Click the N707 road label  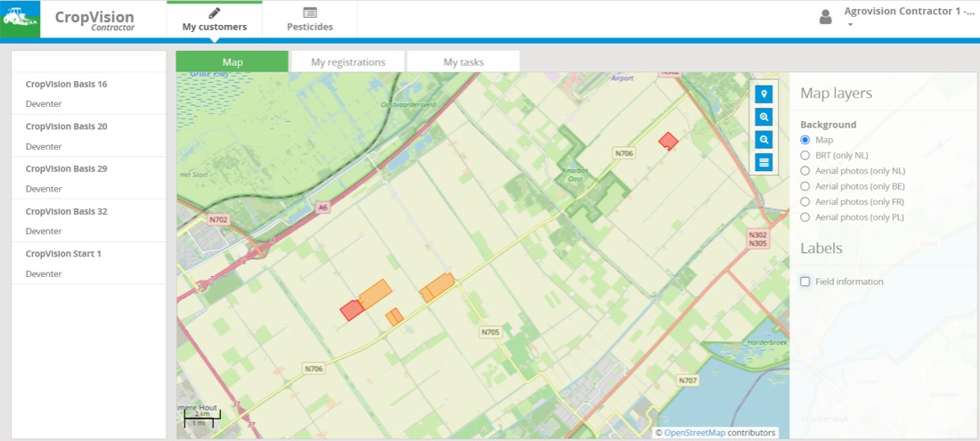pos(688,380)
